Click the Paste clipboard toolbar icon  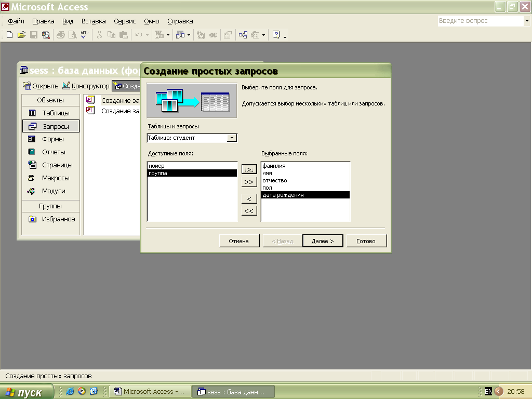pos(124,35)
